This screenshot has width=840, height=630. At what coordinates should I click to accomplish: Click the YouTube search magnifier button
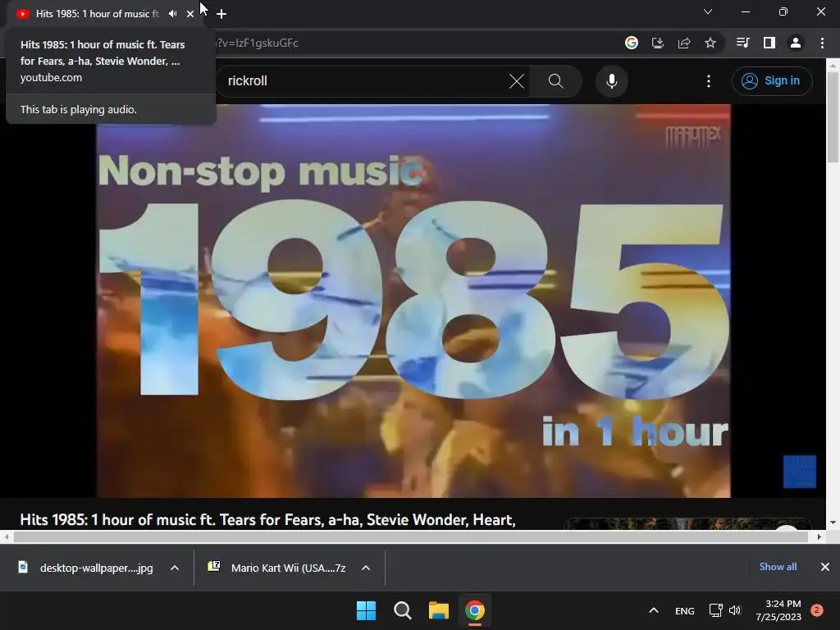556,81
